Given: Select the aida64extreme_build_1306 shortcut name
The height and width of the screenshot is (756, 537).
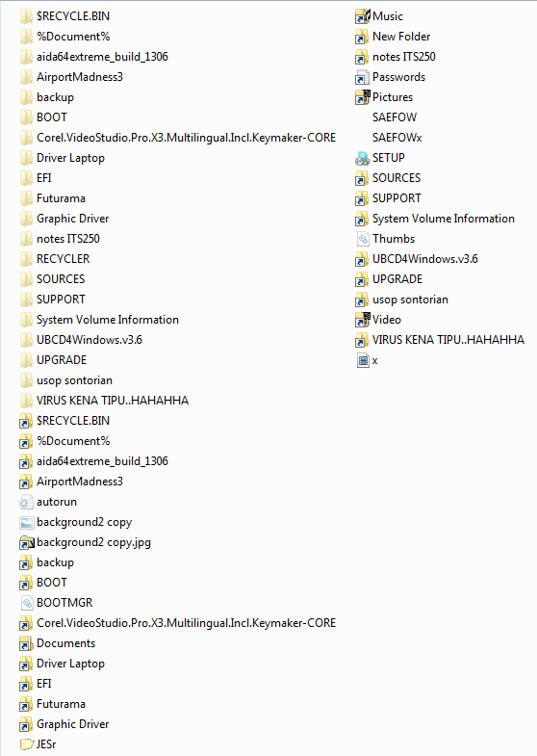Looking at the screenshot, I should click(x=102, y=461).
